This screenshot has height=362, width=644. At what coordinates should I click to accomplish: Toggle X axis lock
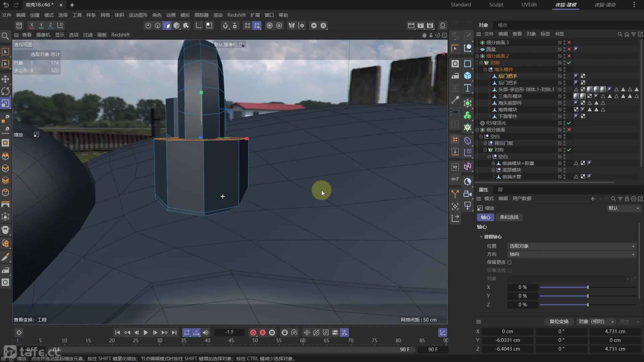(x=32, y=25)
